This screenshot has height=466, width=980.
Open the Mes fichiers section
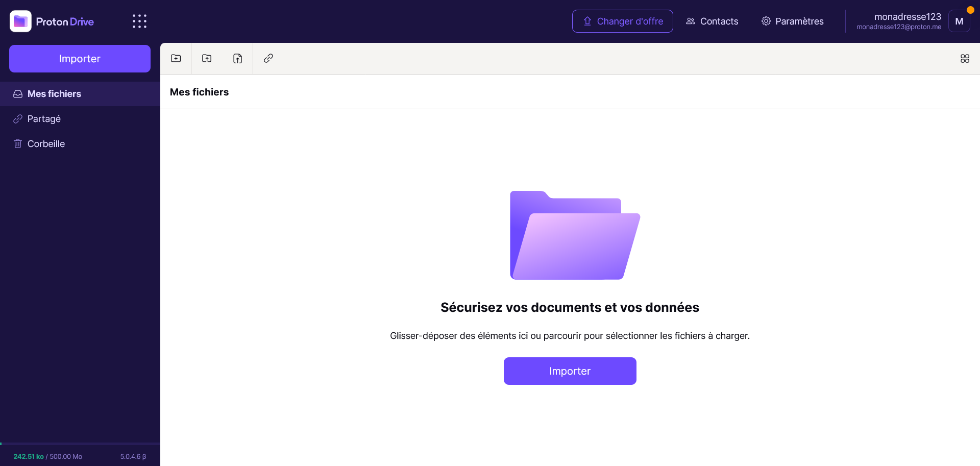[x=54, y=94]
